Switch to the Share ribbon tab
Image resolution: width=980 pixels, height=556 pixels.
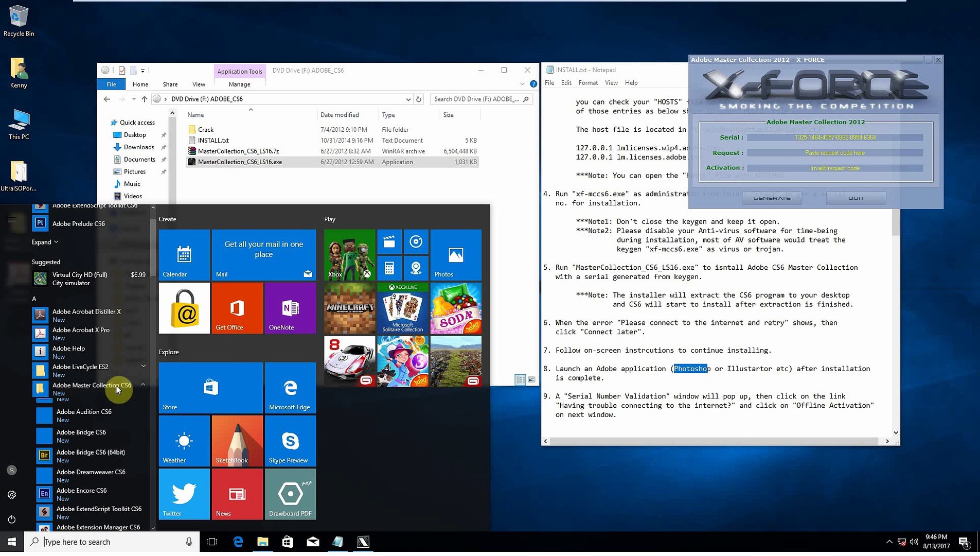click(x=170, y=84)
